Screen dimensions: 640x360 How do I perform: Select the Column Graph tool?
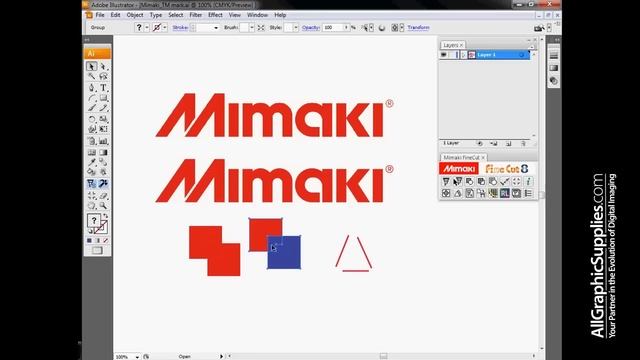click(x=103, y=141)
